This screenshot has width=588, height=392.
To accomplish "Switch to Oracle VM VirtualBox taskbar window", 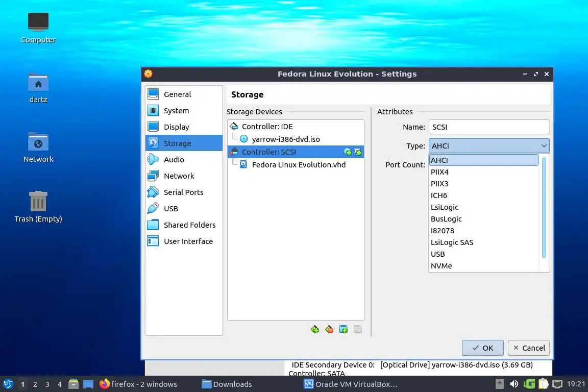I will [x=351, y=384].
